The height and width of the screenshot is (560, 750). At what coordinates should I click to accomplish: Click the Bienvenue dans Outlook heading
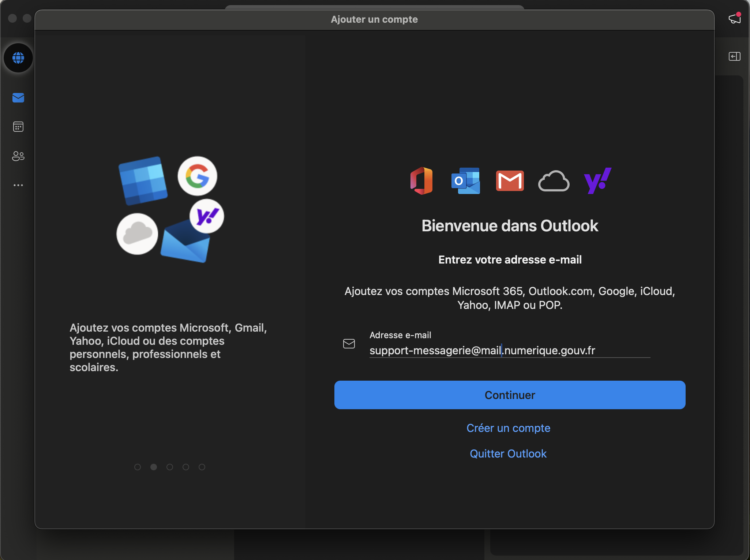click(x=510, y=225)
